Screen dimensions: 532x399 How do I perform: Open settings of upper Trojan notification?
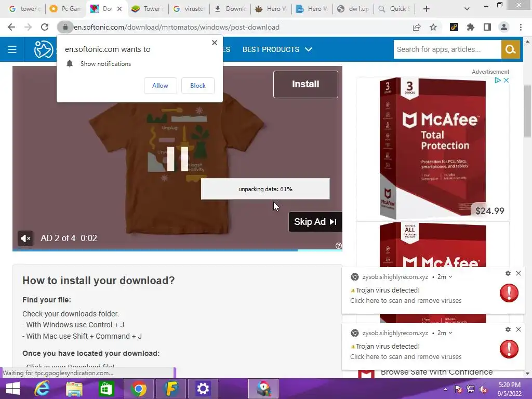tap(508, 273)
